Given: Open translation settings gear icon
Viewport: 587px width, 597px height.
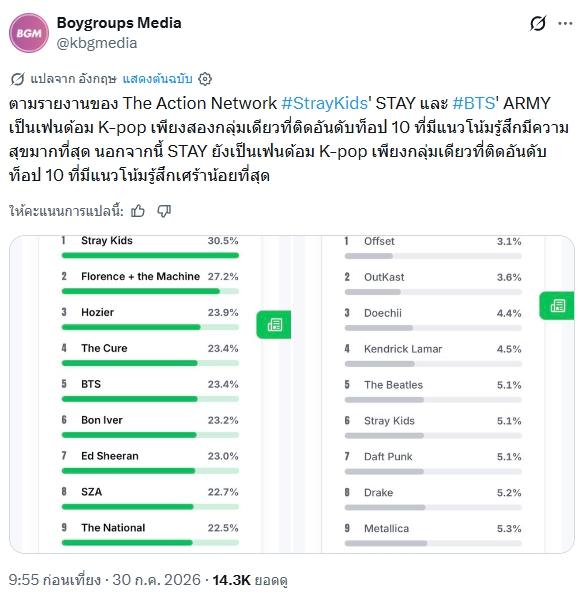Looking at the screenshot, I should 205,79.
